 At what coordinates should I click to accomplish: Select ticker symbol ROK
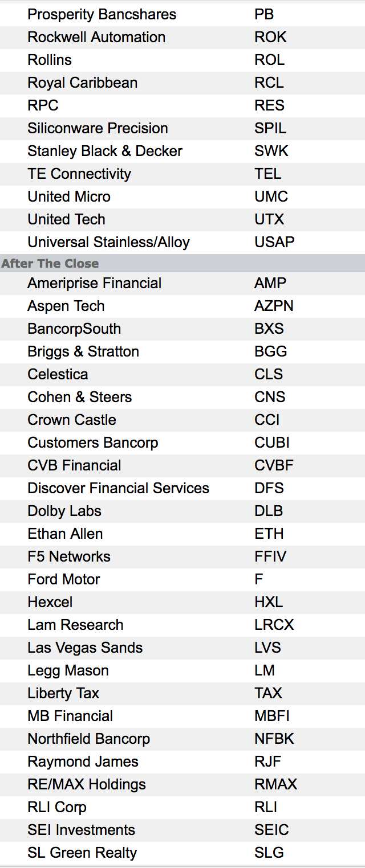tap(270, 37)
